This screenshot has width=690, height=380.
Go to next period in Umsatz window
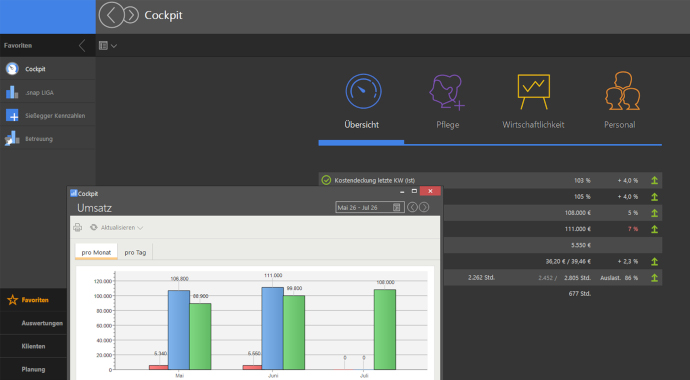[x=424, y=207]
